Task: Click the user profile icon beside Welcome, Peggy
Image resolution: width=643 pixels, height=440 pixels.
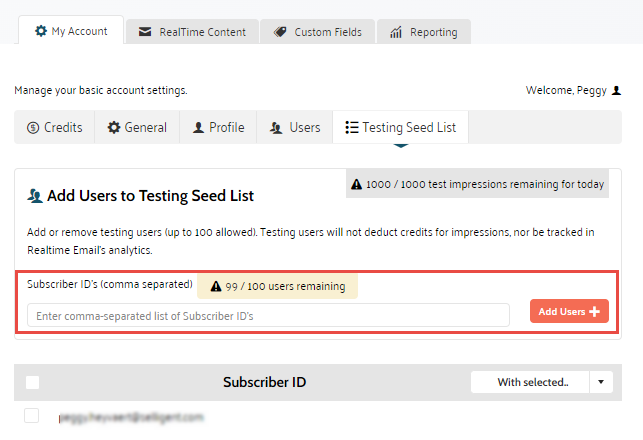Action: tap(617, 90)
